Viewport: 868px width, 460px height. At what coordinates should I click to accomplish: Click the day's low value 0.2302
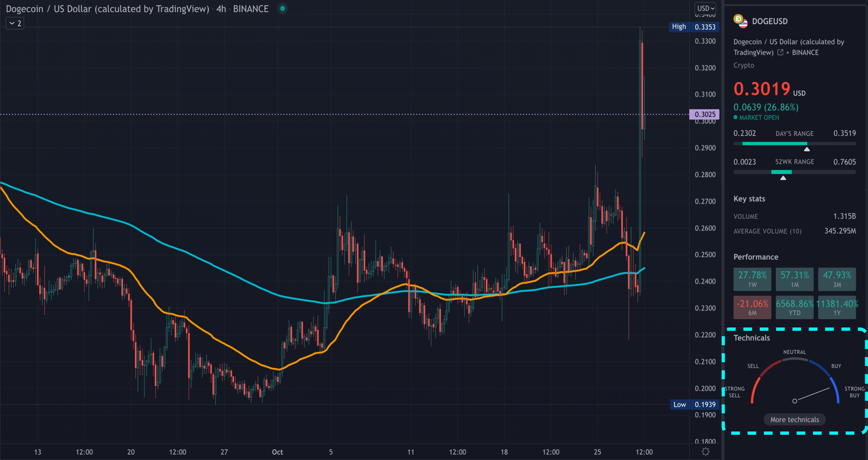point(745,134)
